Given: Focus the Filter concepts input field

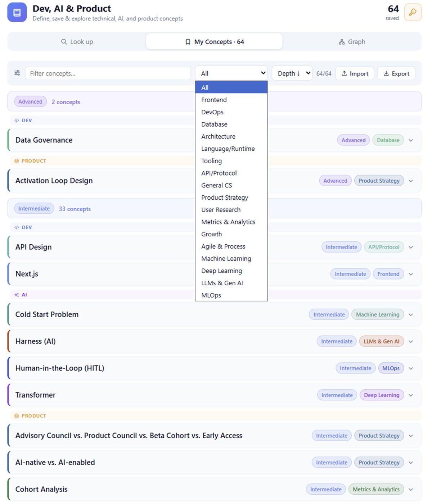Looking at the screenshot, I should pyautogui.click(x=108, y=73).
